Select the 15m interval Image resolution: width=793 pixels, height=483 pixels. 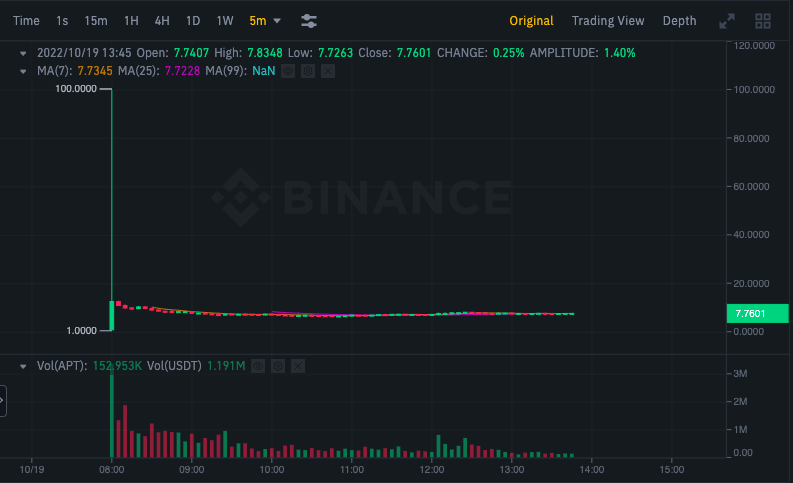click(96, 20)
